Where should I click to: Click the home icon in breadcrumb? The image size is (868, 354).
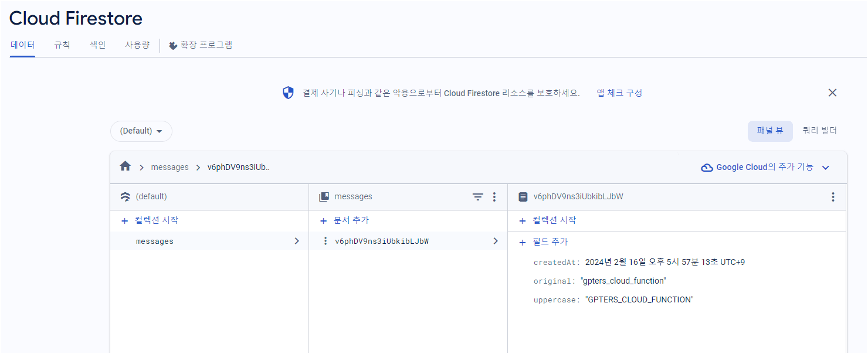(125, 166)
